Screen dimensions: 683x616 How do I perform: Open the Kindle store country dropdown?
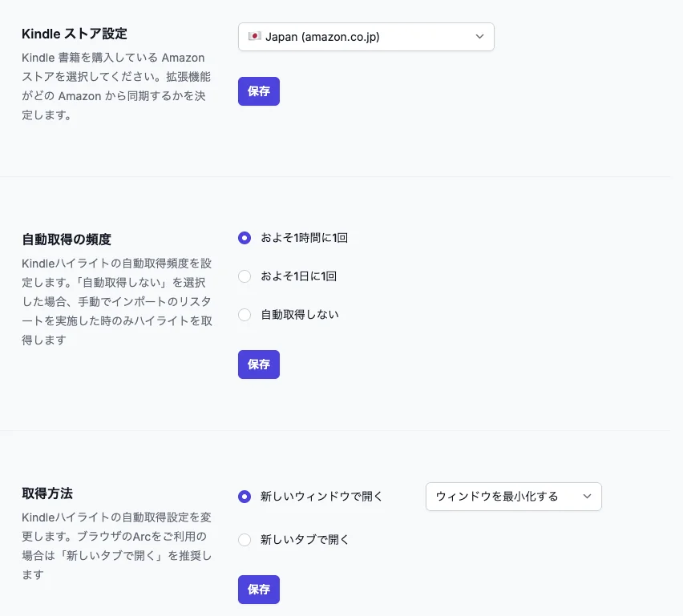(366, 37)
